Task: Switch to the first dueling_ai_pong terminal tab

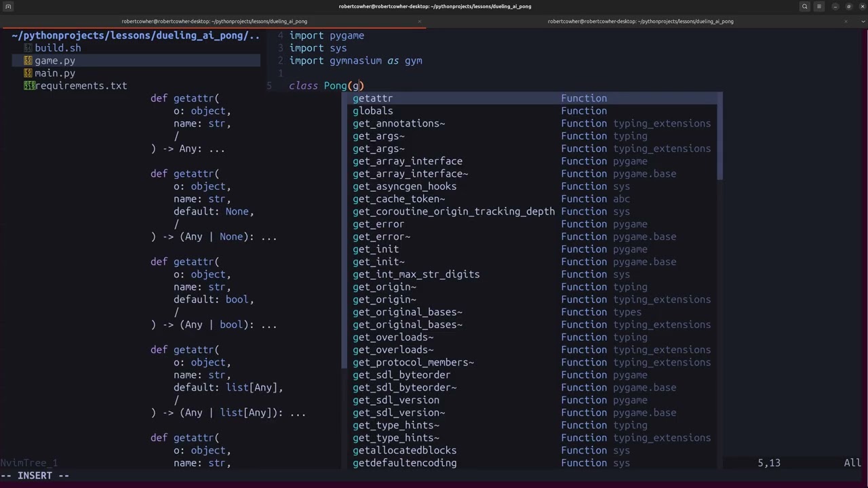Action: point(214,21)
